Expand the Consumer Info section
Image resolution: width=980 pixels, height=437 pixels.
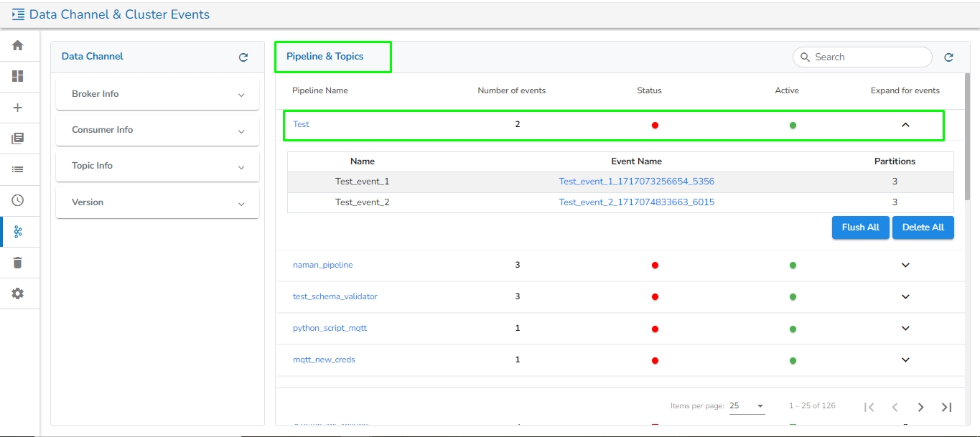point(157,130)
